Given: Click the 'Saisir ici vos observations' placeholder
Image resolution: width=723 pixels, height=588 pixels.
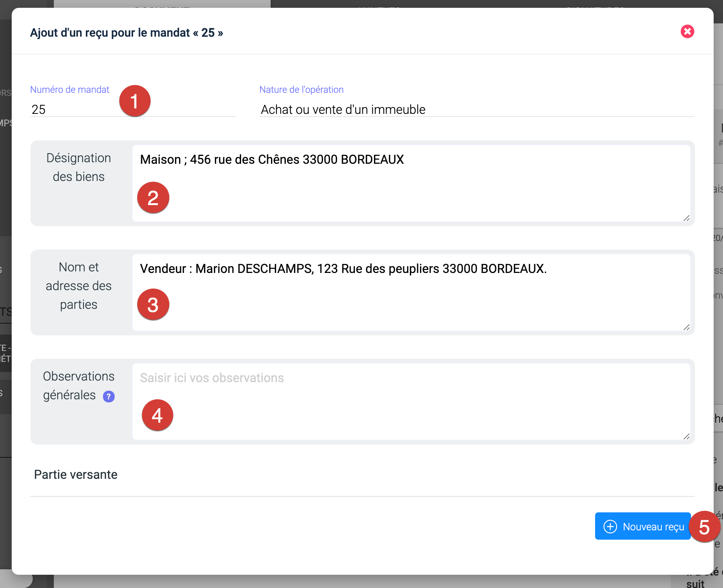Looking at the screenshot, I should [212, 378].
